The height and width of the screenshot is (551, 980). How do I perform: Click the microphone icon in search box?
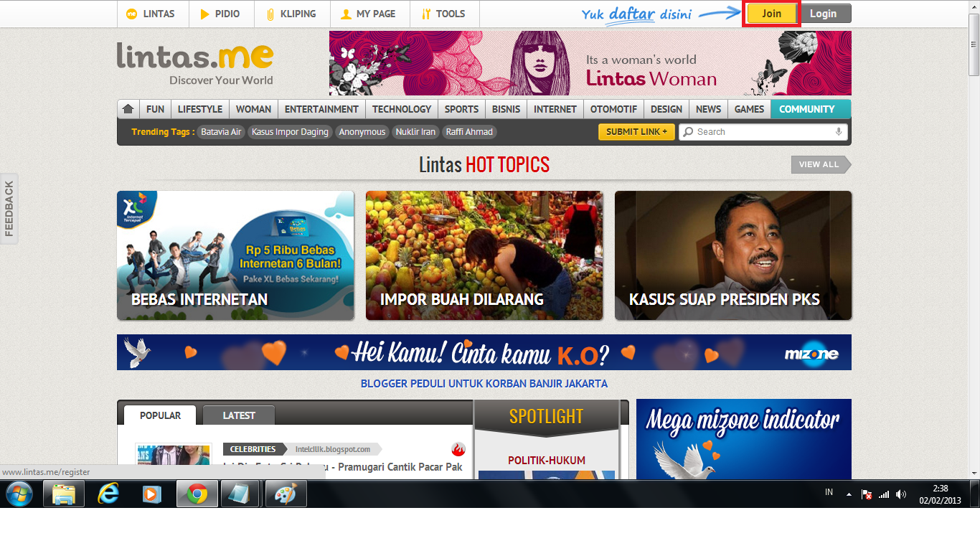click(x=839, y=132)
